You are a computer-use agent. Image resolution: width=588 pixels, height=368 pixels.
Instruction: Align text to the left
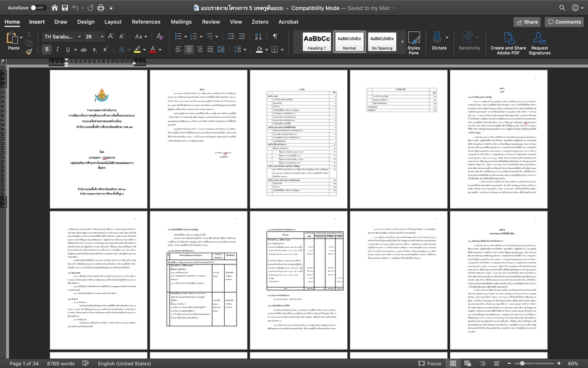coord(178,49)
